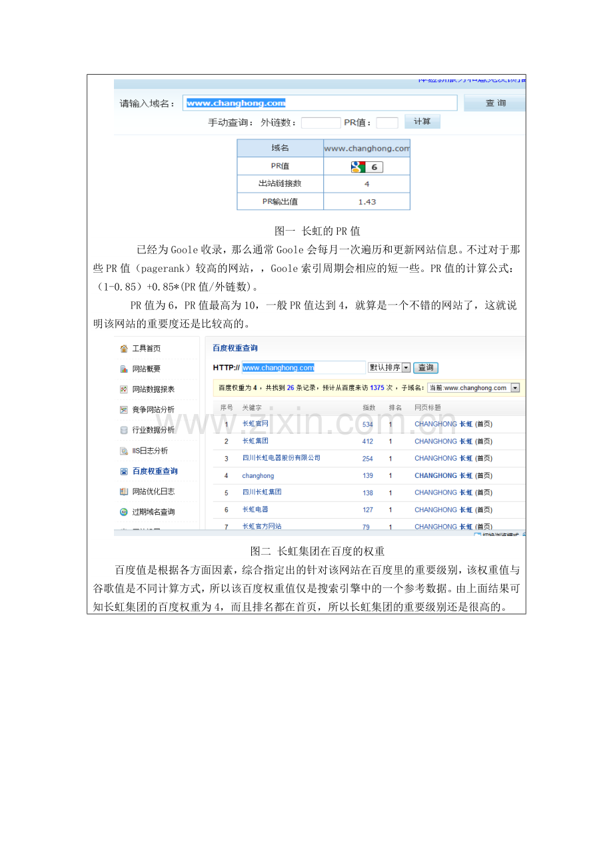Select 网站数据报表 sidebar item
This screenshot has width=613, height=868.
(153, 389)
